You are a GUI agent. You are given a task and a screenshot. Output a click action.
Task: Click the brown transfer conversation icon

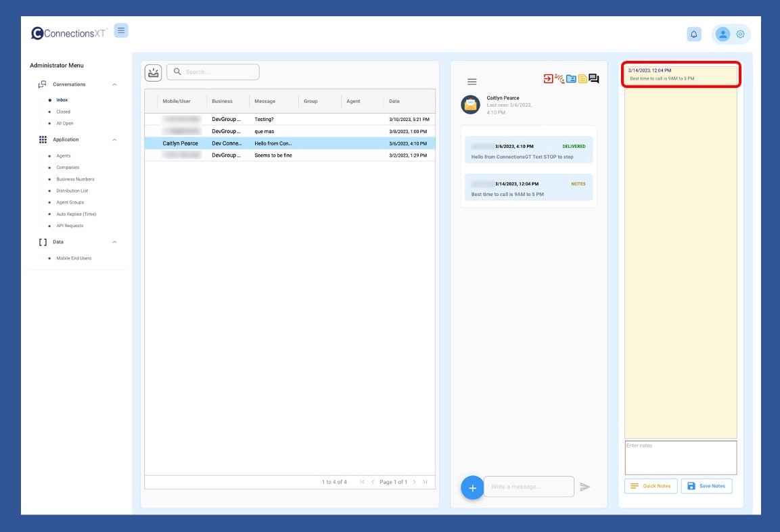point(559,78)
